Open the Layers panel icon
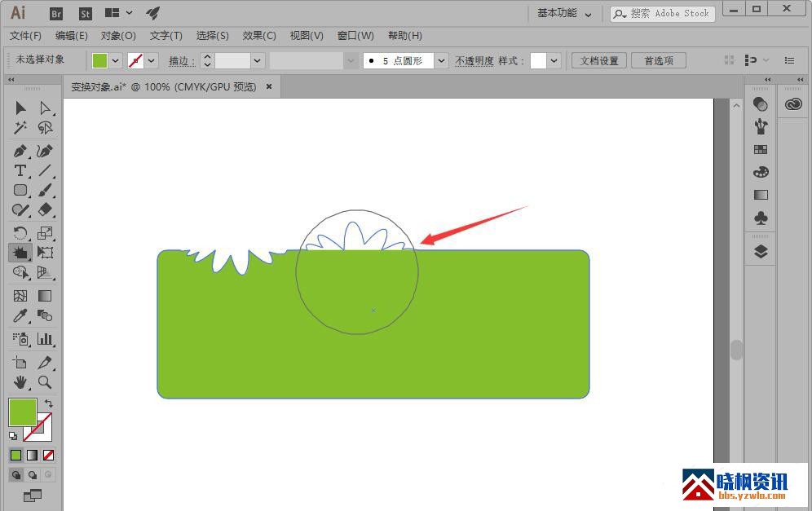This screenshot has height=511, width=812. point(760,252)
